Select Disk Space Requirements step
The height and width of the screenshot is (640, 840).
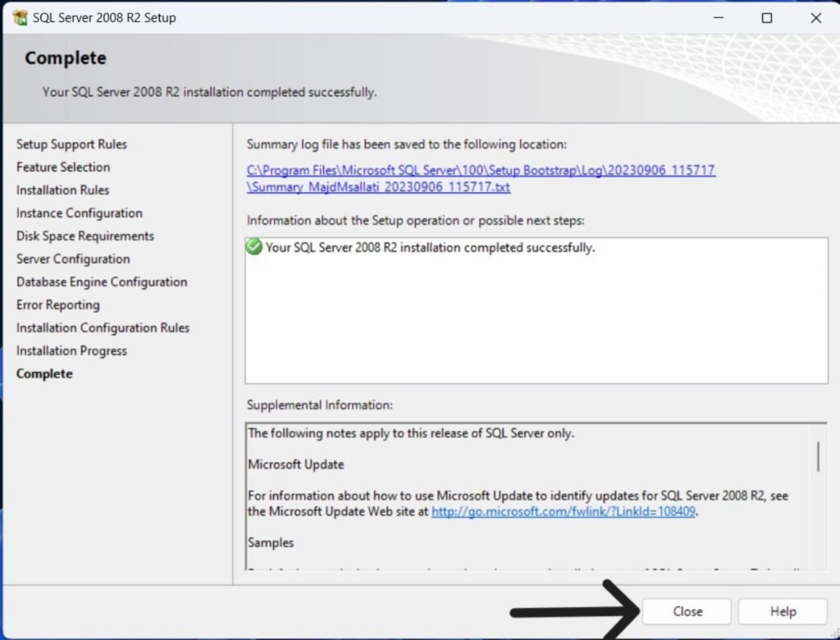pyautogui.click(x=84, y=236)
